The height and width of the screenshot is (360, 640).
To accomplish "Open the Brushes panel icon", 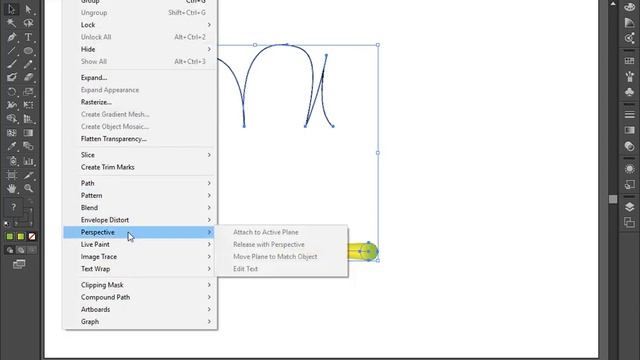I will pyautogui.click(x=629, y=76).
